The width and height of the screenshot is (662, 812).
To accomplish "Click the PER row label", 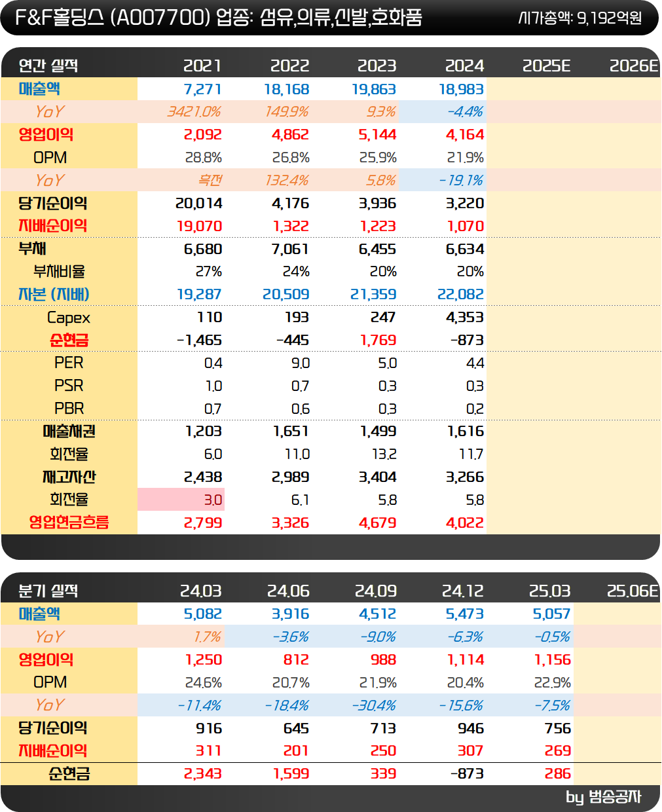I will pos(69,362).
